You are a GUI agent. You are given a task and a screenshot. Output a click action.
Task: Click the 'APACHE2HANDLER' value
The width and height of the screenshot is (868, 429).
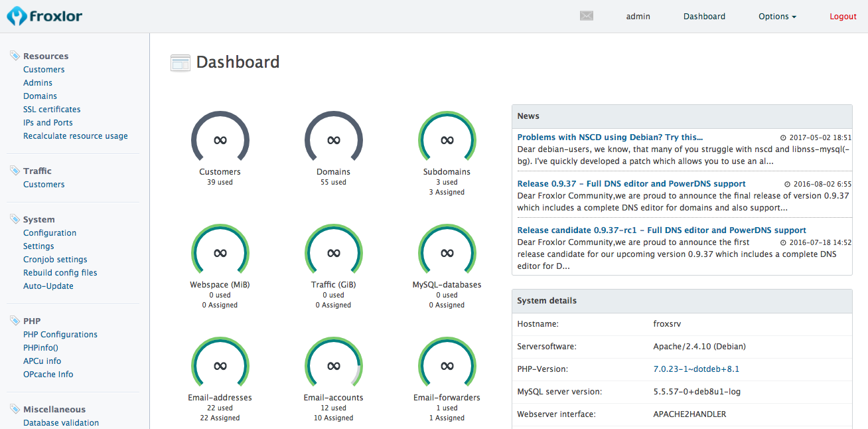[x=689, y=414]
